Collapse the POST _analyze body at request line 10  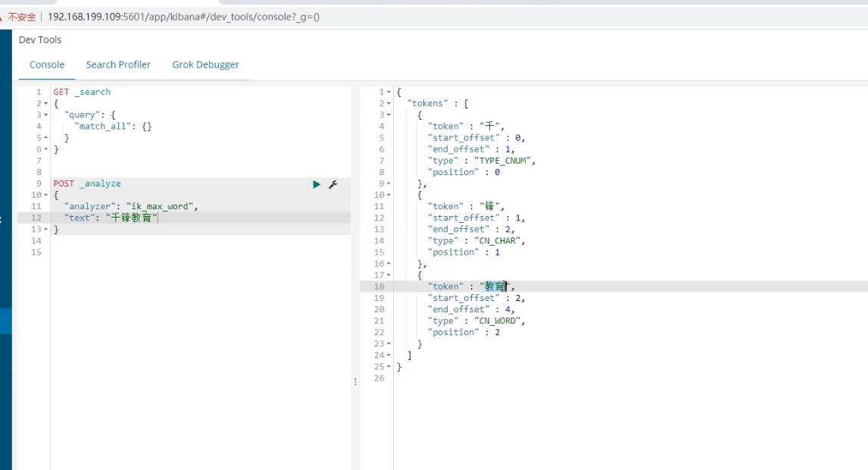pyautogui.click(x=46, y=196)
